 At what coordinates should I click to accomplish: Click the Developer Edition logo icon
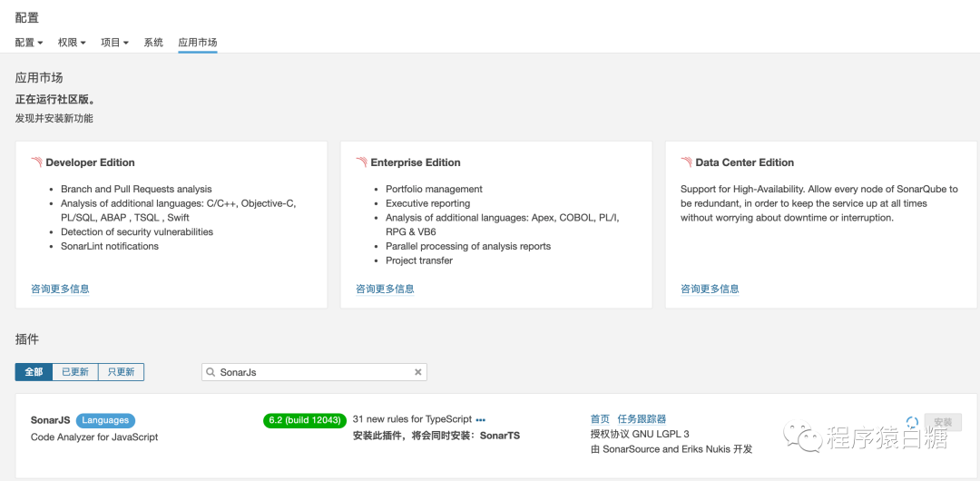click(37, 162)
